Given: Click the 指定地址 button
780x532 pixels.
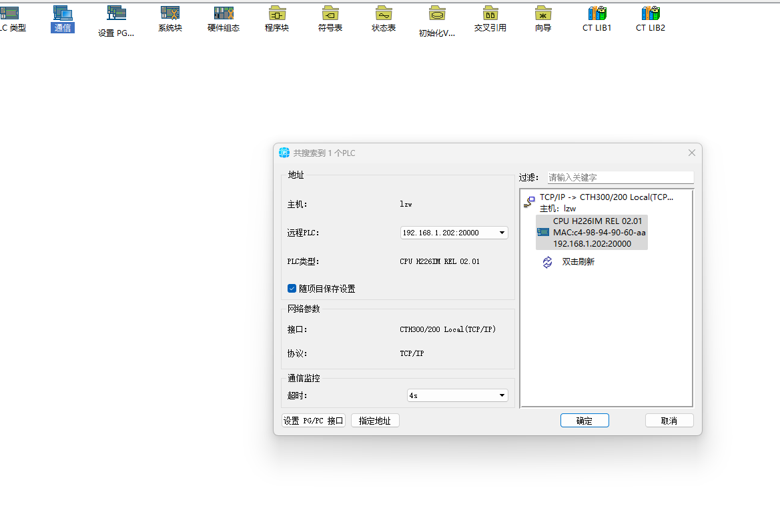Looking at the screenshot, I should point(375,421).
